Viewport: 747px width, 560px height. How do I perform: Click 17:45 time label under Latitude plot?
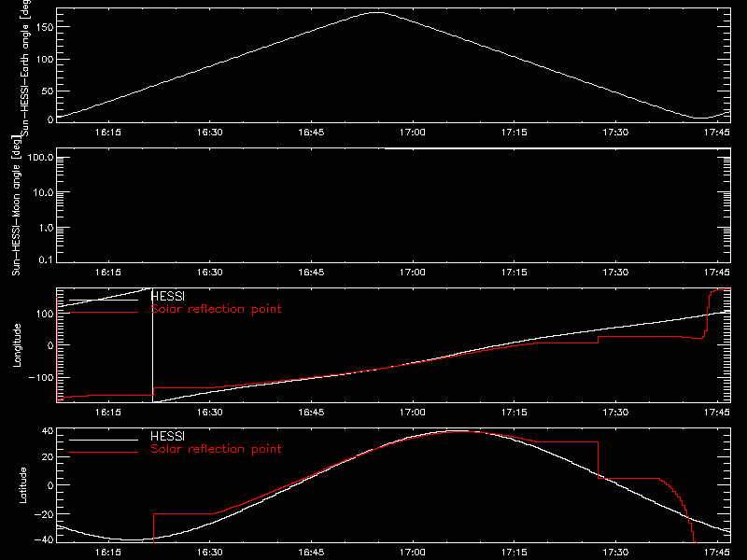click(x=717, y=553)
